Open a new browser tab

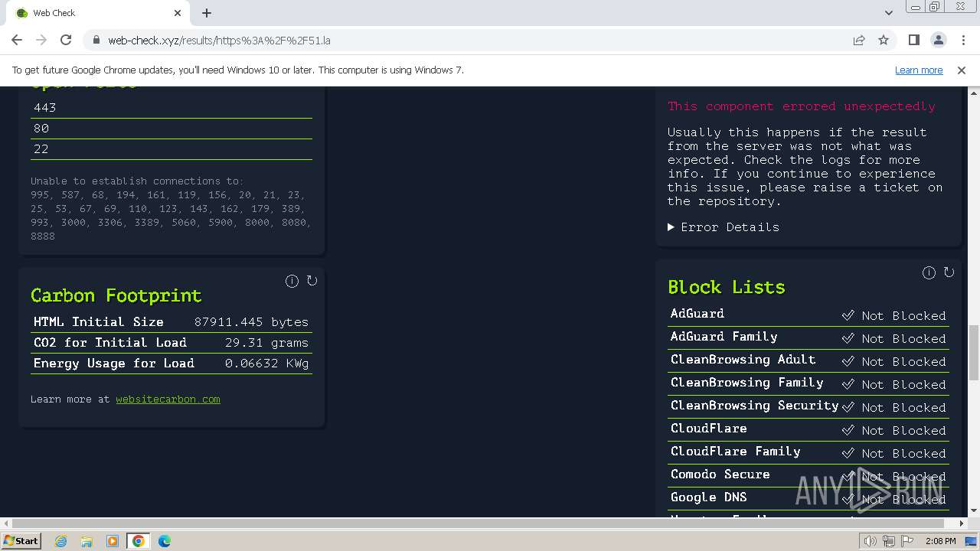pos(207,13)
